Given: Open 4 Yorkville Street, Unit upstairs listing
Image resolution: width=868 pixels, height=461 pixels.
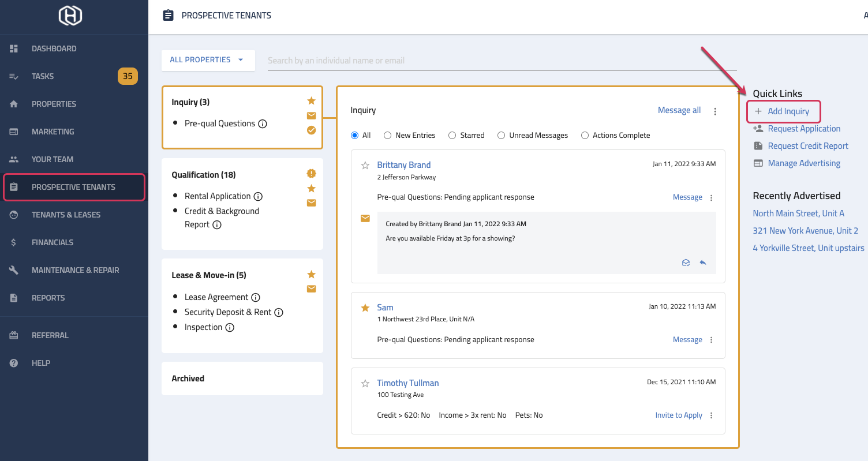Looking at the screenshot, I should click(809, 248).
